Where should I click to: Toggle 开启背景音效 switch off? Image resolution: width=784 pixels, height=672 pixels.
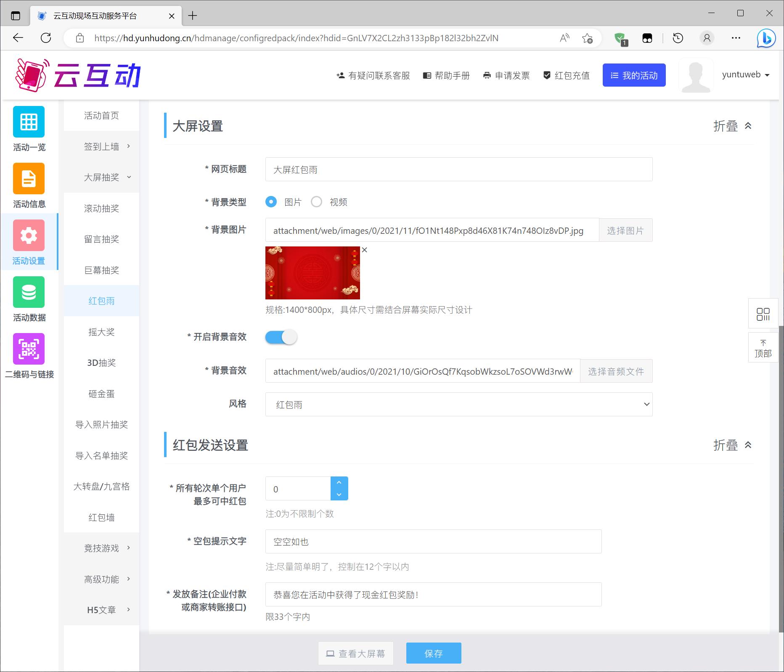[x=281, y=337]
